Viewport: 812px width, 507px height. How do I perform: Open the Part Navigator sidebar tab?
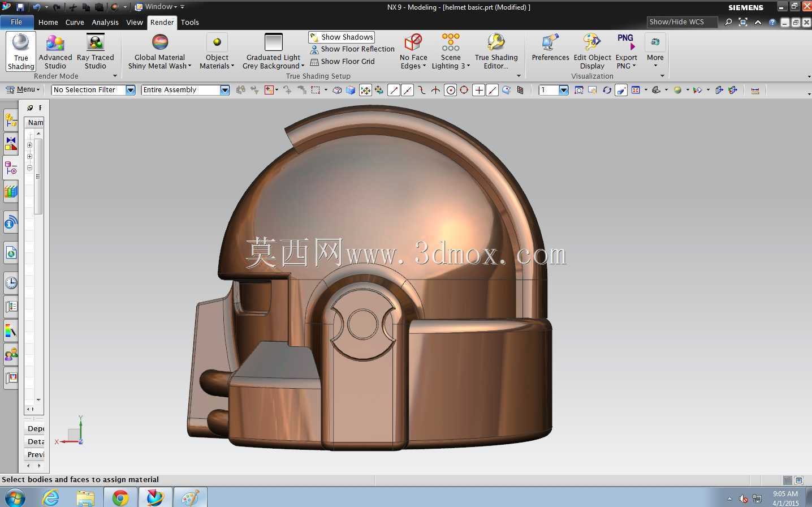pos(11,167)
